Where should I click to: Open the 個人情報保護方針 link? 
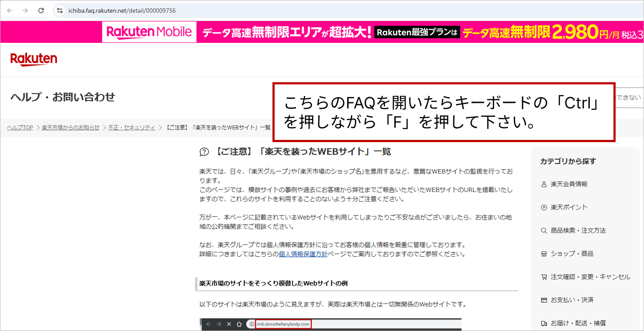pyautogui.click(x=303, y=254)
